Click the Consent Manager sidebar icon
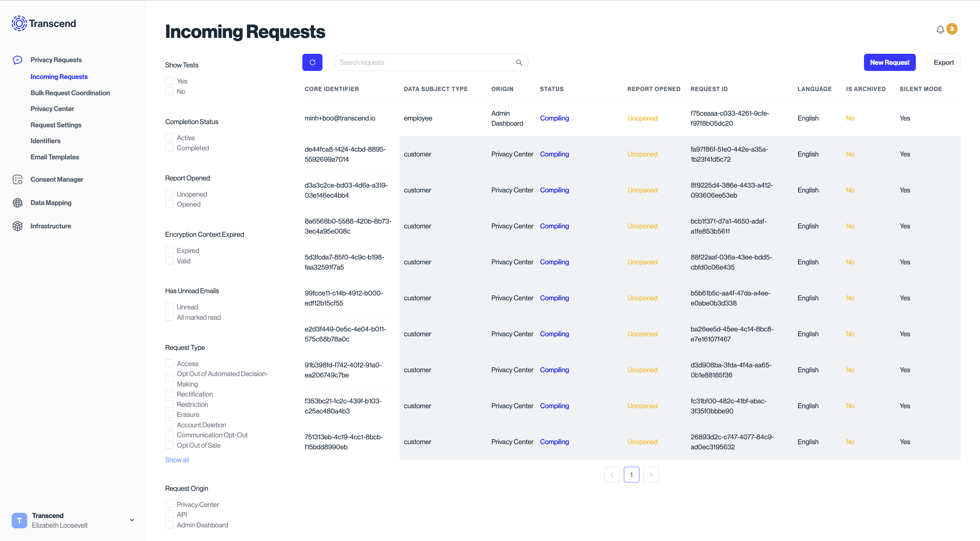Screen dimensions: 980x541 pyautogui.click(x=17, y=179)
